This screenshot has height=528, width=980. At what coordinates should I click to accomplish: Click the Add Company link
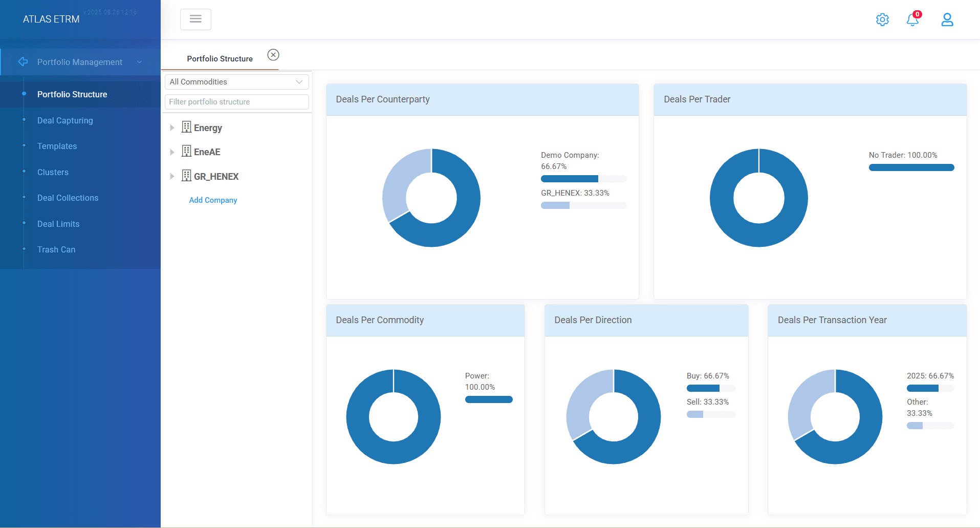(213, 200)
